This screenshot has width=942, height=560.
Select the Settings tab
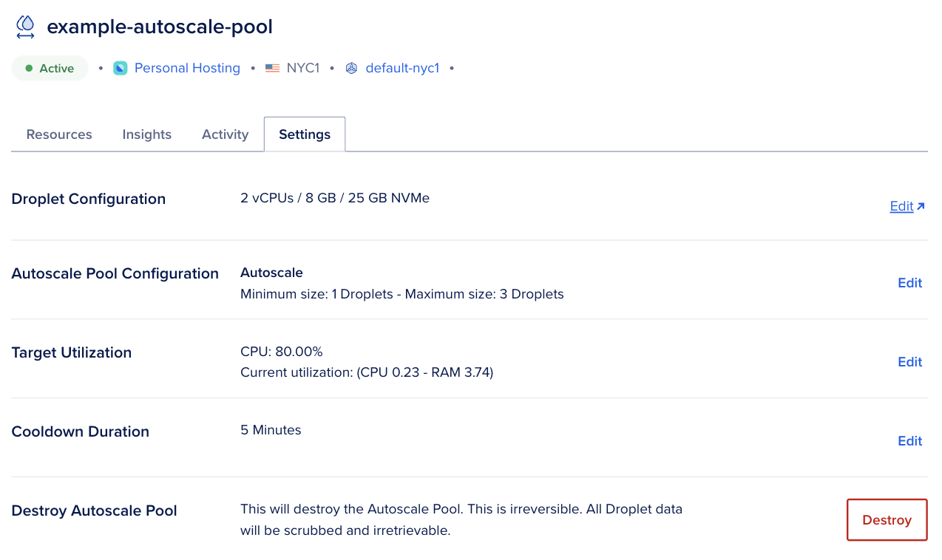(x=304, y=134)
